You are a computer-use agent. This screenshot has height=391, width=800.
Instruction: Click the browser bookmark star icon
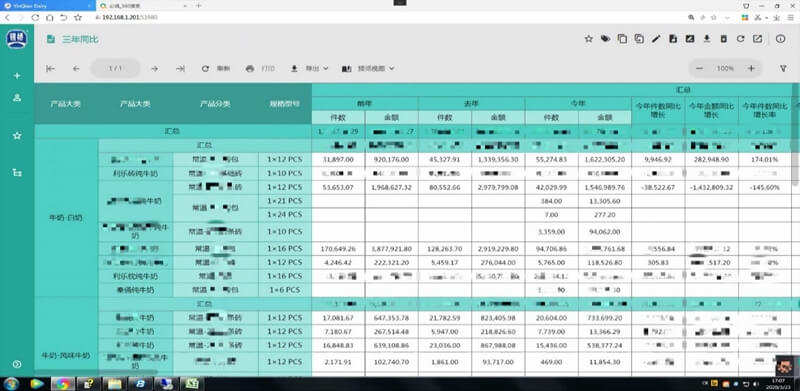coord(78,17)
